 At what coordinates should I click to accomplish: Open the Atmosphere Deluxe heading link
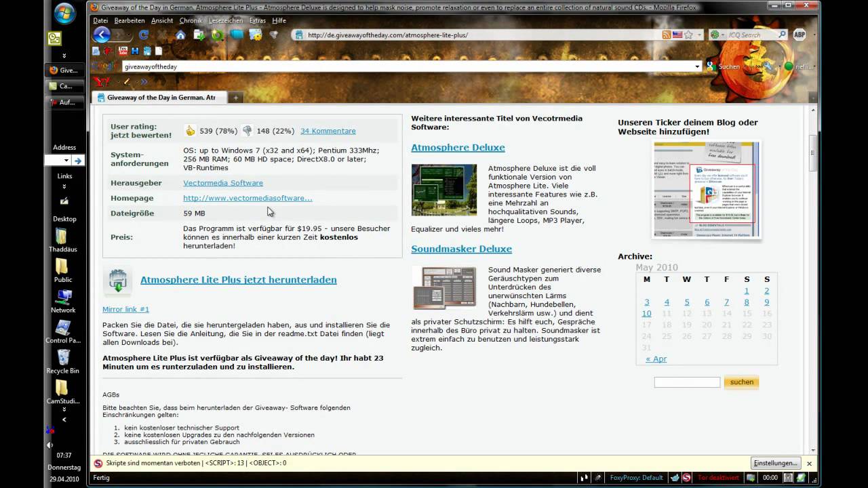point(458,147)
